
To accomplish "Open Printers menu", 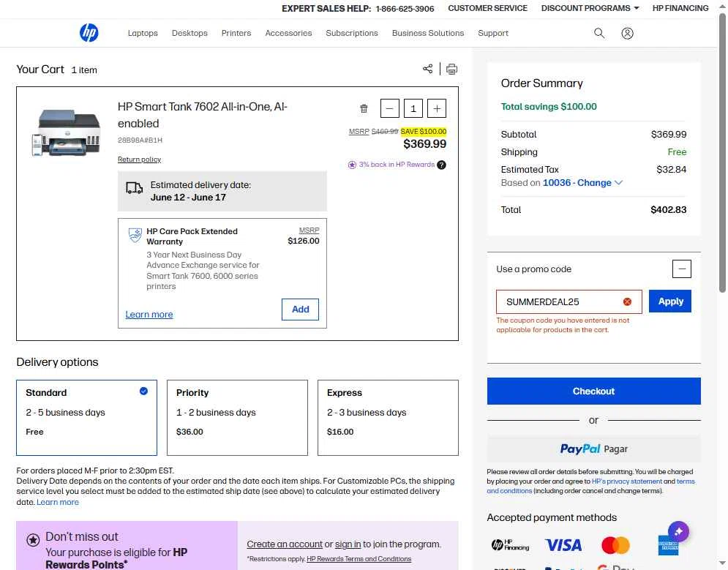I will point(236,33).
